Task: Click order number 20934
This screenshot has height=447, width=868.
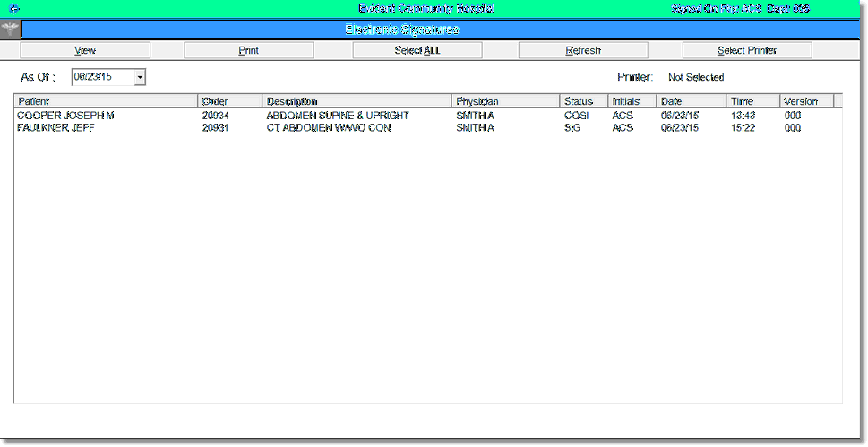Action: [x=216, y=116]
